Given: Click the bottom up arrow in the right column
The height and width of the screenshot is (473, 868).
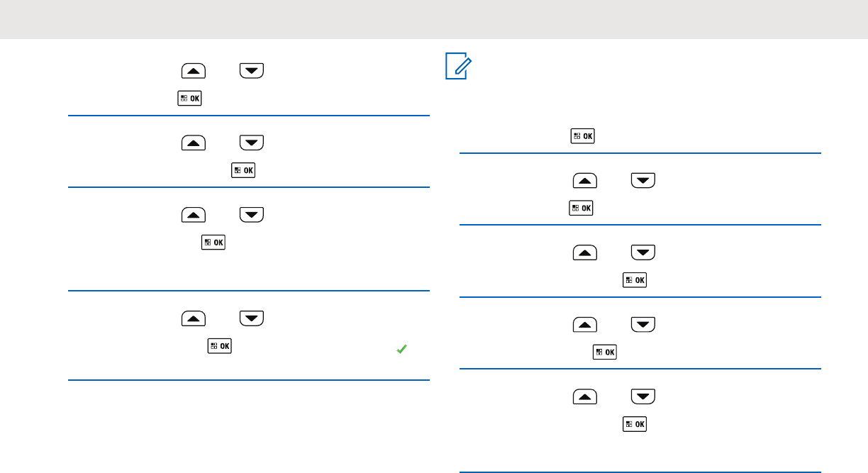Looking at the screenshot, I should coord(585,396).
